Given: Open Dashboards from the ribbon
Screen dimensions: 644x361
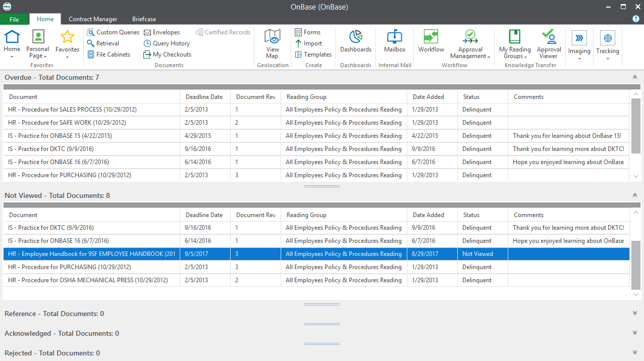Looking at the screenshot, I should click(355, 41).
